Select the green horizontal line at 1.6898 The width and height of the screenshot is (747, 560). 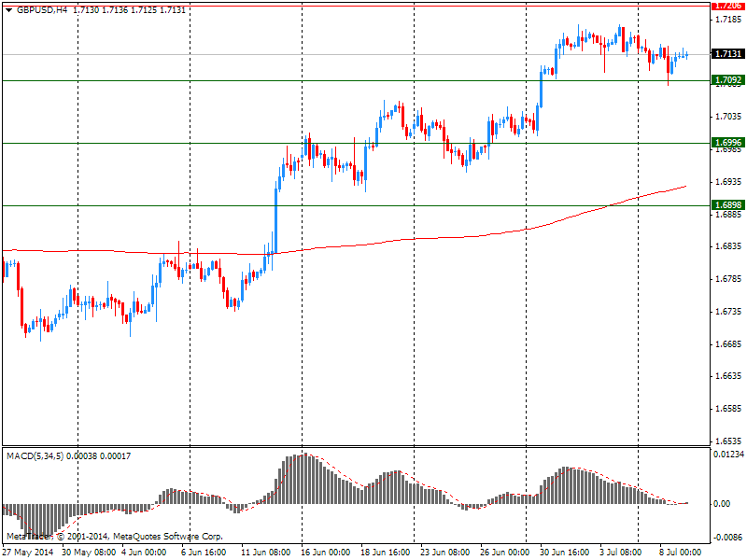tap(356, 205)
